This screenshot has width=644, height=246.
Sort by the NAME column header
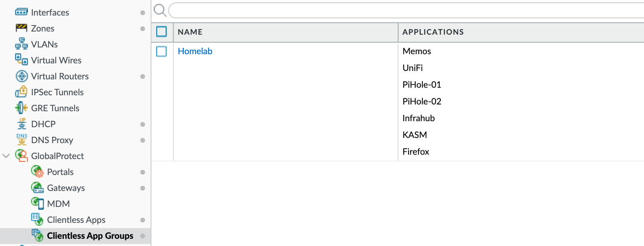(x=190, y=32)
